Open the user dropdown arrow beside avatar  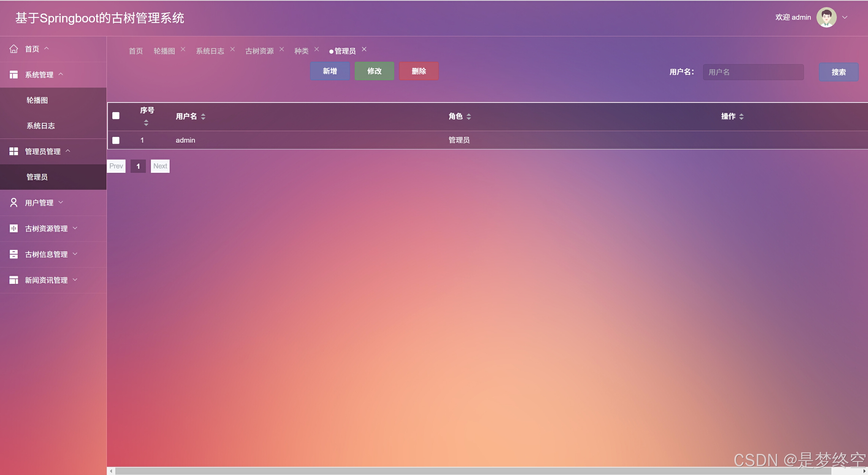(845, 17)
